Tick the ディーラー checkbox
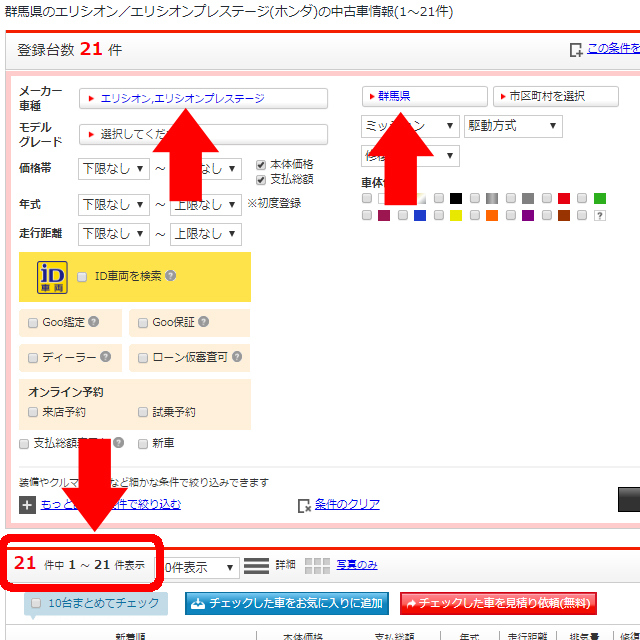640x640 pixels. [33, 358]
